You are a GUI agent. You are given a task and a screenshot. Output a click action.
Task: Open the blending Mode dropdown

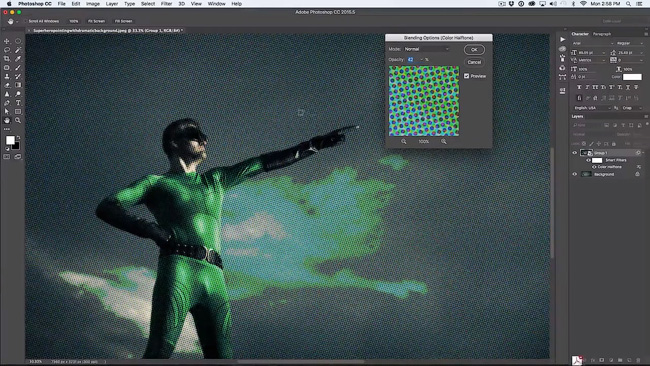click(x=427, y=49)
